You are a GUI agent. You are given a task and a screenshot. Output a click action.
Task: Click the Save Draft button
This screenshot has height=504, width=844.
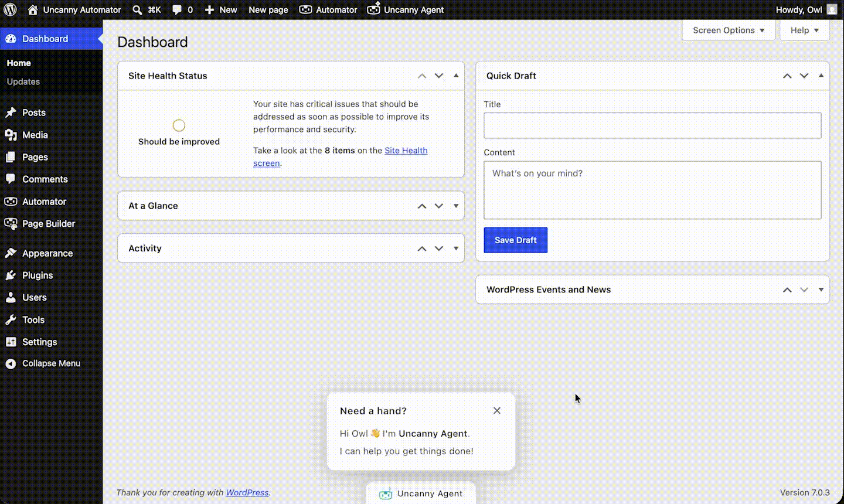click(x=516, y=240)
